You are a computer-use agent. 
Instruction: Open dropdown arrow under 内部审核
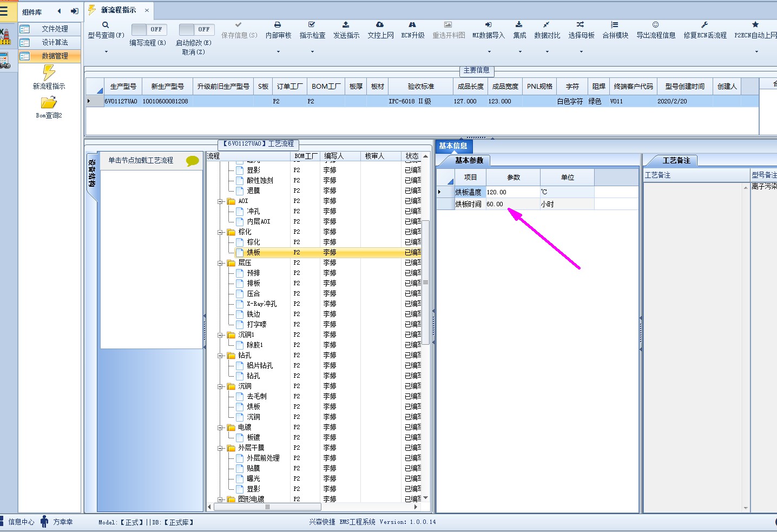tap(278, 52)
